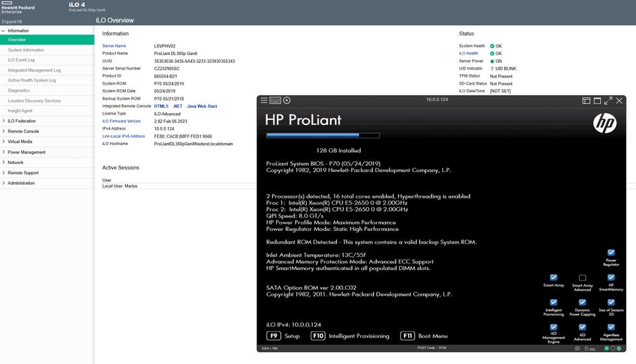Click the iLO Health status link
The height and width of the screenshot is (364, 636).
[x=468, y=54]
